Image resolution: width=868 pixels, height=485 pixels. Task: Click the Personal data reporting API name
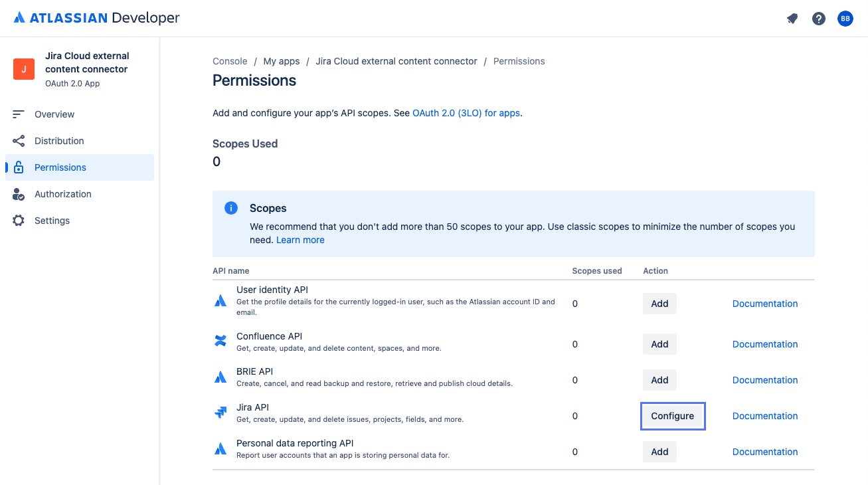295,443
